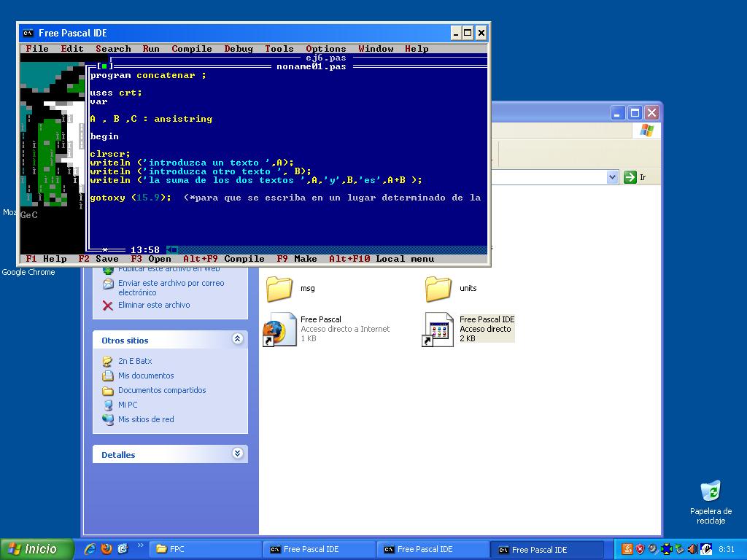Viewport: 747px width, 560px height.
Task: Open the msg folder in Explorer
Action: pyautogui.click(x=279, y=289)
